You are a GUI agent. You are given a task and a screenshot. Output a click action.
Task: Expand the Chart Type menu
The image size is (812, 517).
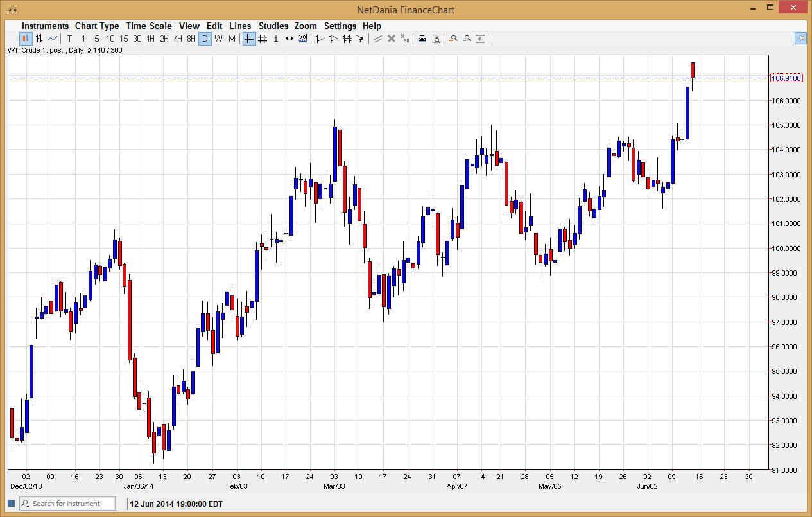tap(97, 26)
